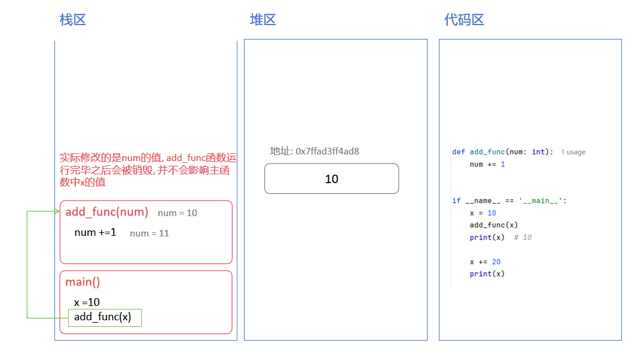Click the add_func(num) box title
The width and height of the screenshot is (644, 352).
click(x=106, y=212)
